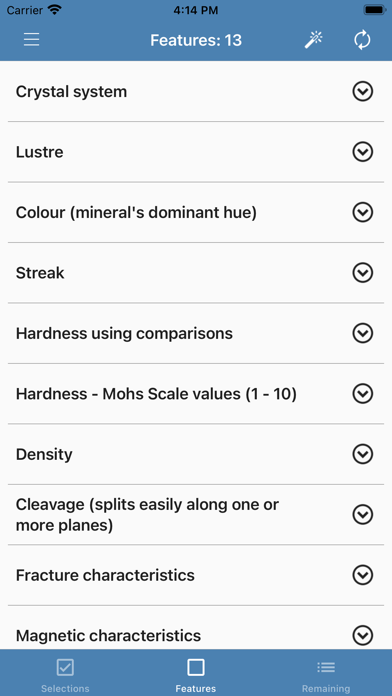Tap the magic wand icon

coord(313,40)
